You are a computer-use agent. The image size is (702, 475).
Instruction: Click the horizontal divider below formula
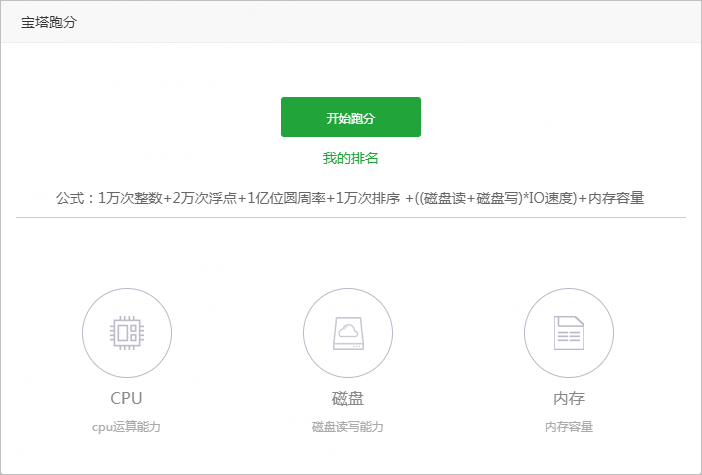coord(350,217)
